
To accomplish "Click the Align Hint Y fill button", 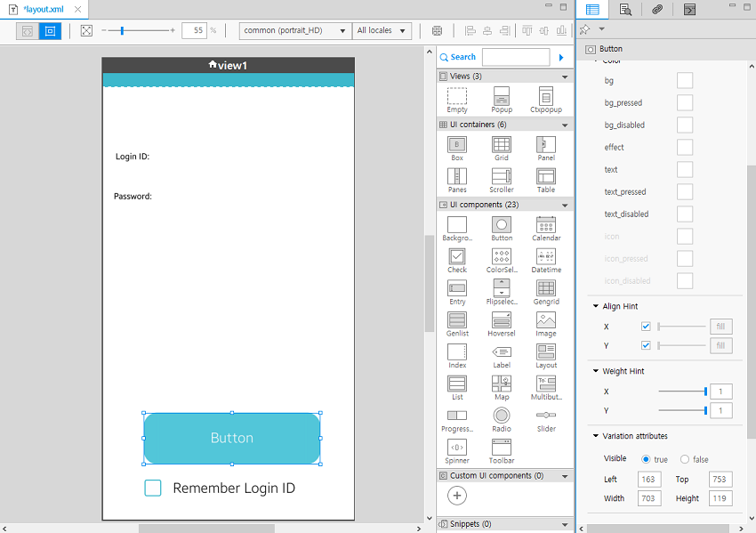I will pyautogui.click(x=720, y=345).
